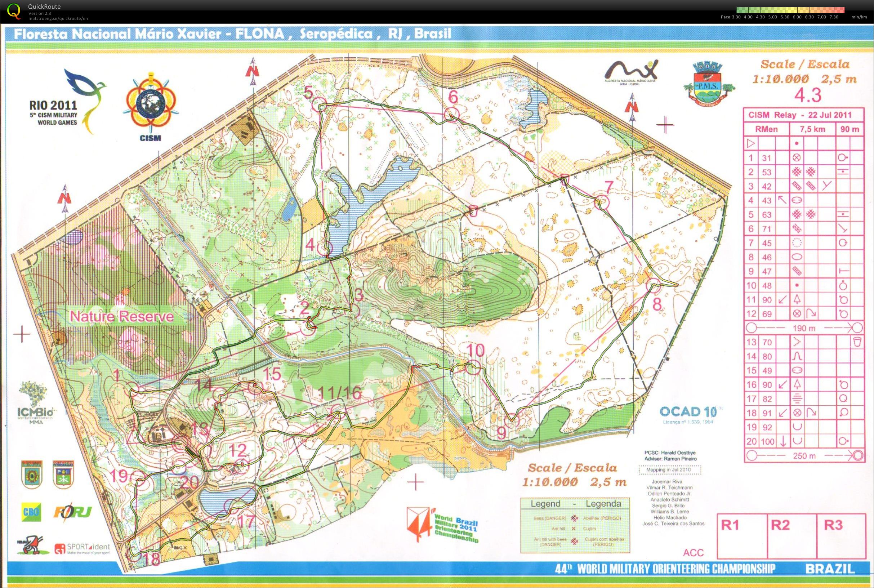Click the large '4.3' course code
The height and width of the screenshot is (588, 874).
tap(808, 95)
